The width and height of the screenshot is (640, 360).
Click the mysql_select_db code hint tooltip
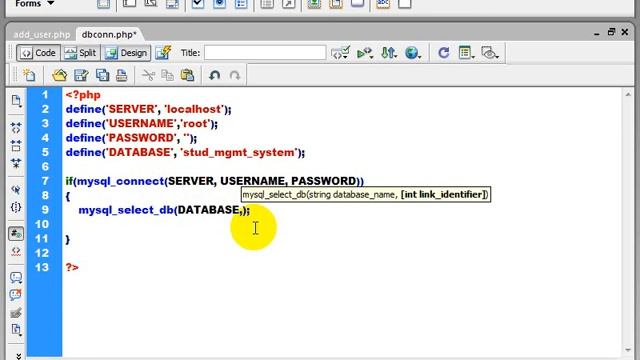coord(366,195)
